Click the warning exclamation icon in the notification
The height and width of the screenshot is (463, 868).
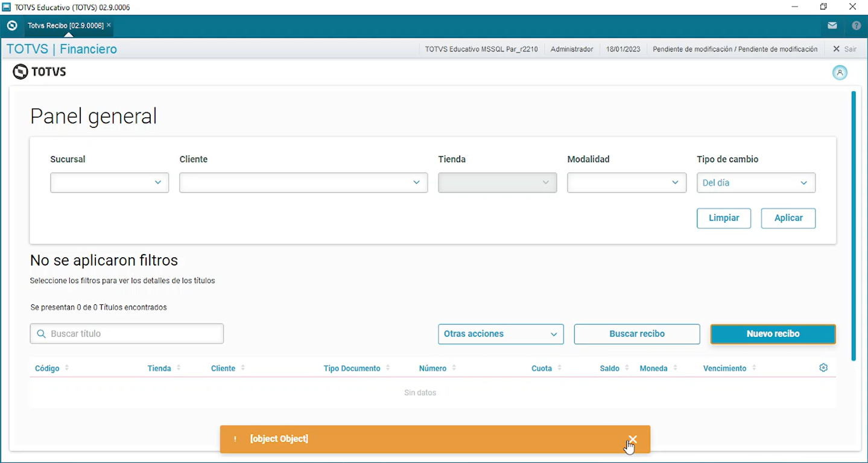click(x=235, y=439)
